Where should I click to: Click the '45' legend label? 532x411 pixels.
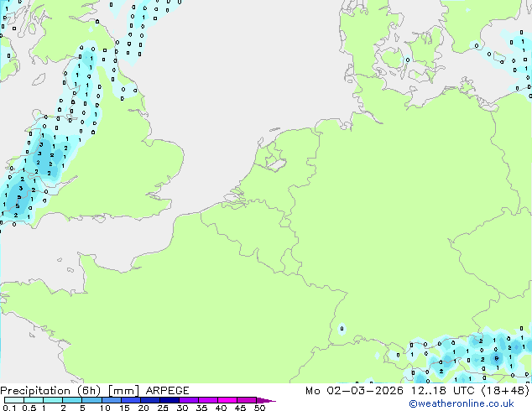[x=240, y=408]
